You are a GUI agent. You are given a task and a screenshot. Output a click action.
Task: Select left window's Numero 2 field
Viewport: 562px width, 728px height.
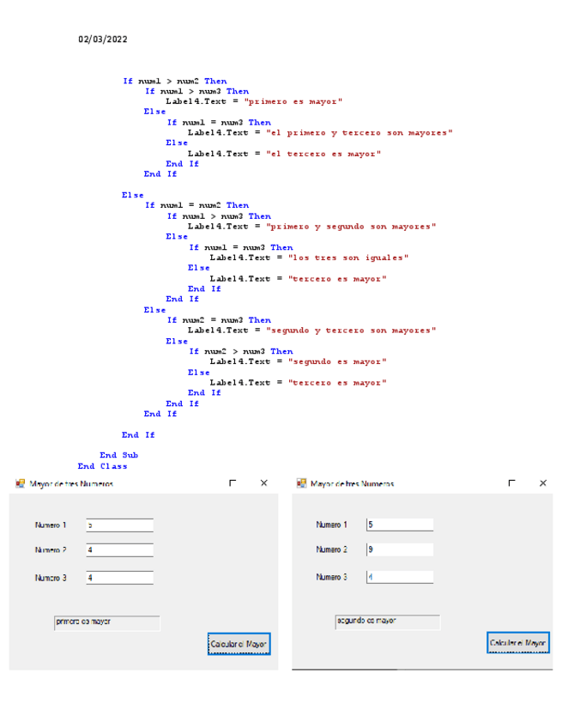pyautogui.click(x=119, y=549)
